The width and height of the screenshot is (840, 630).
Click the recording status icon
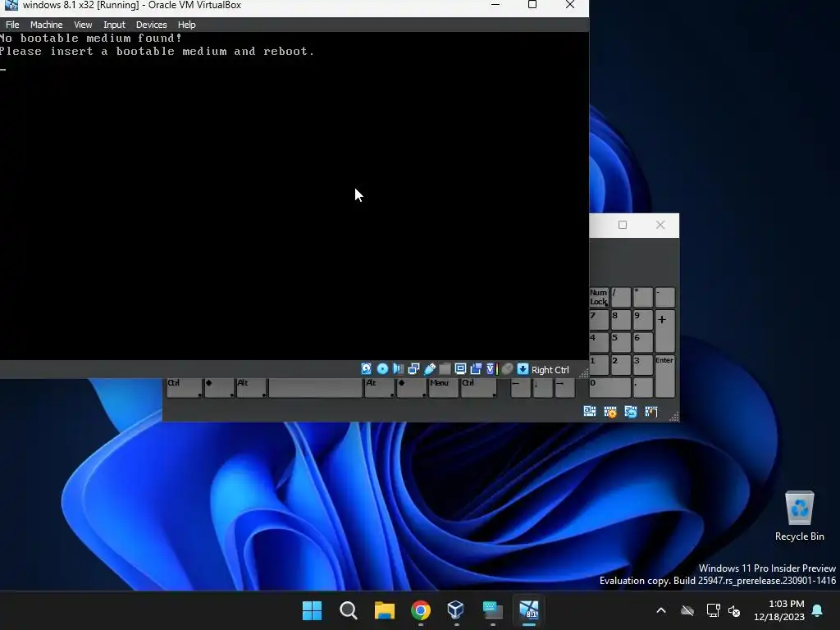click(476, 368)
